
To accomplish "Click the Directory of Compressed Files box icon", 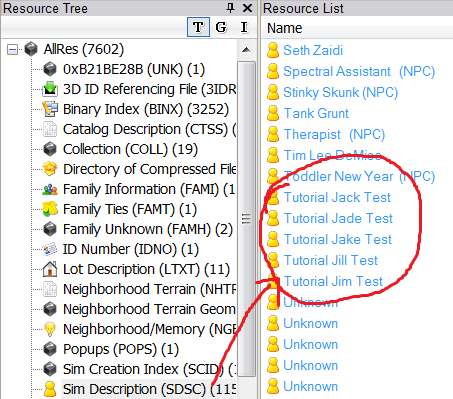I will (x=50, y=169).
